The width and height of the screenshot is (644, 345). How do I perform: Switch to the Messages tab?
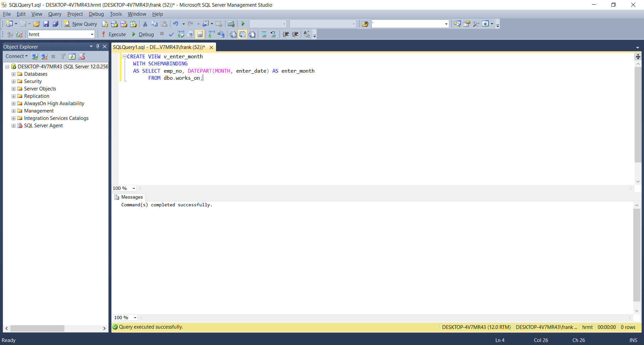(129, 197)
